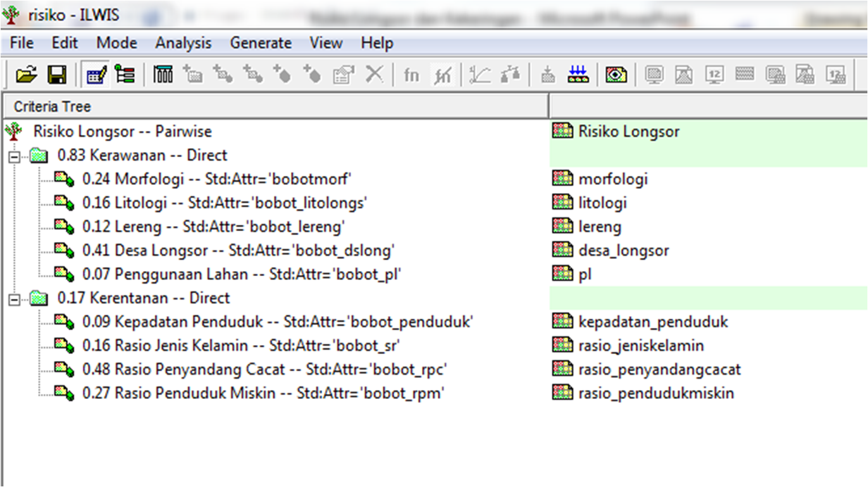868x487 pixels.
Task: Click the 'desa_longsor' map name cell
Action: tap(624, 251)
